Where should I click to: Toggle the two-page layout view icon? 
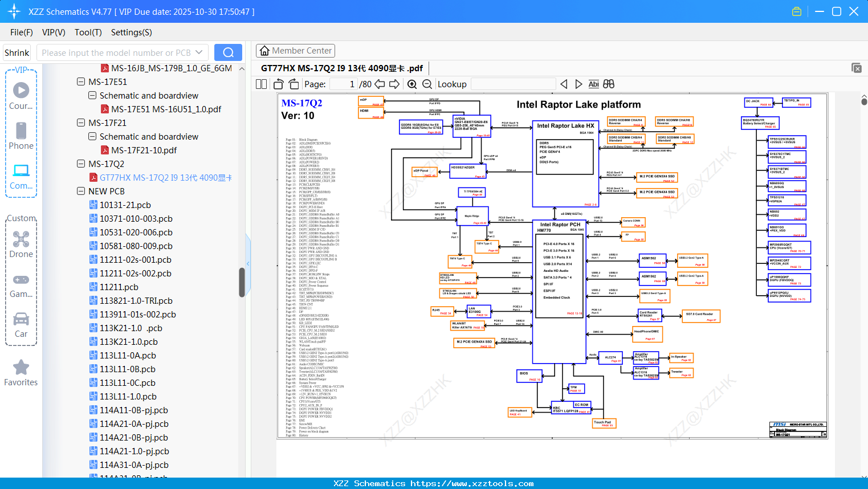[x=262, y=84]
